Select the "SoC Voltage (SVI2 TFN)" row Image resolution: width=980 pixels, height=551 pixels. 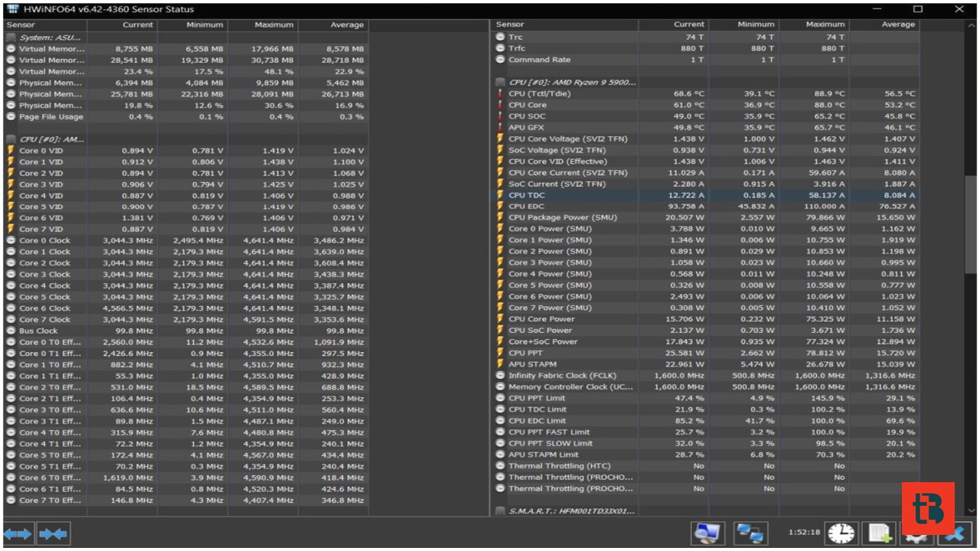707,151
